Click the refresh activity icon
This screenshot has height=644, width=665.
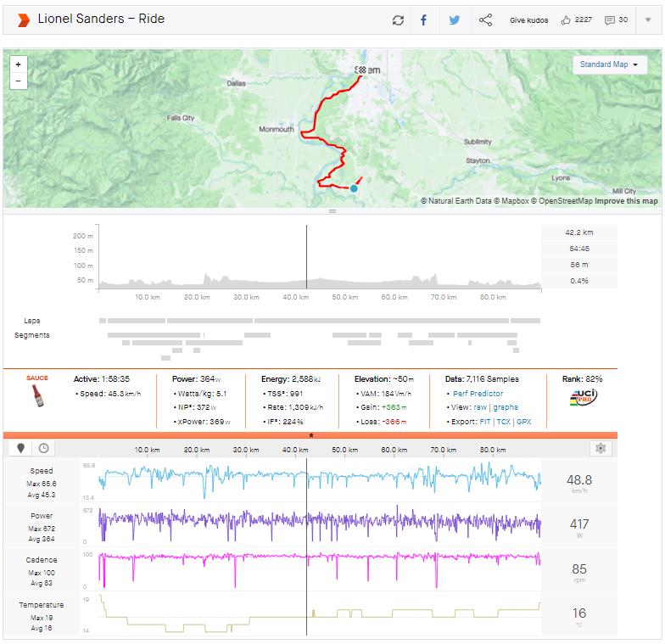(398, 20)
